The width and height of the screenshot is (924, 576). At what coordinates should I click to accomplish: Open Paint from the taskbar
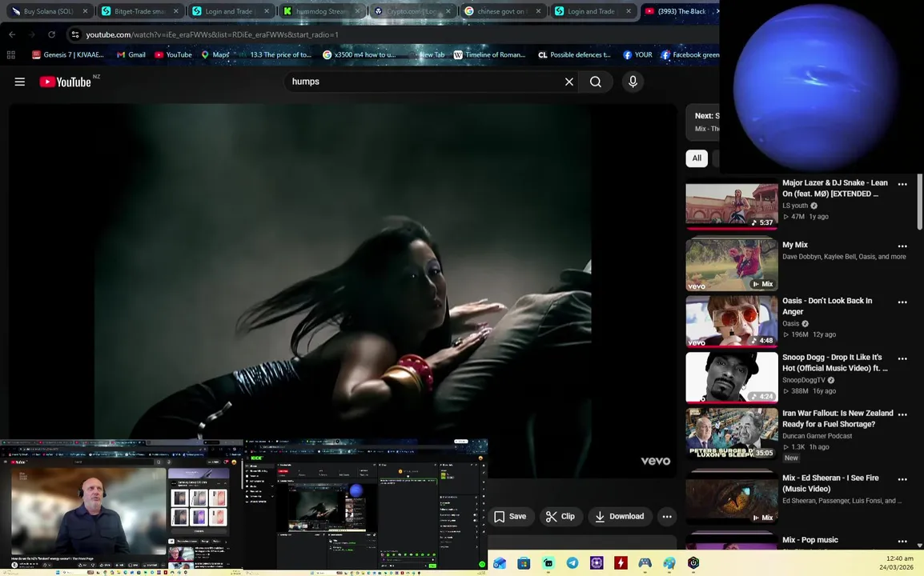669,563
